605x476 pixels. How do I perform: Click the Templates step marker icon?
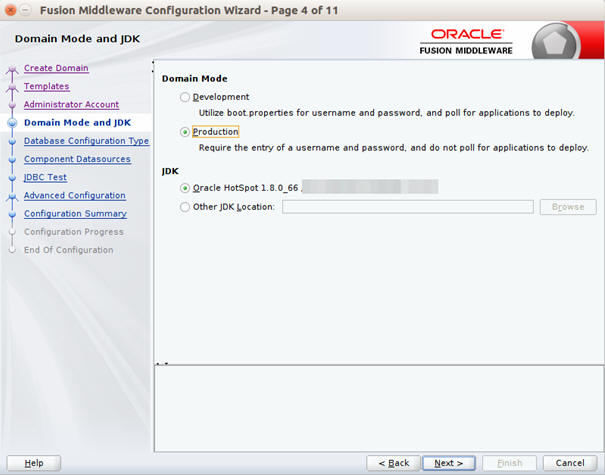point(12,88)
